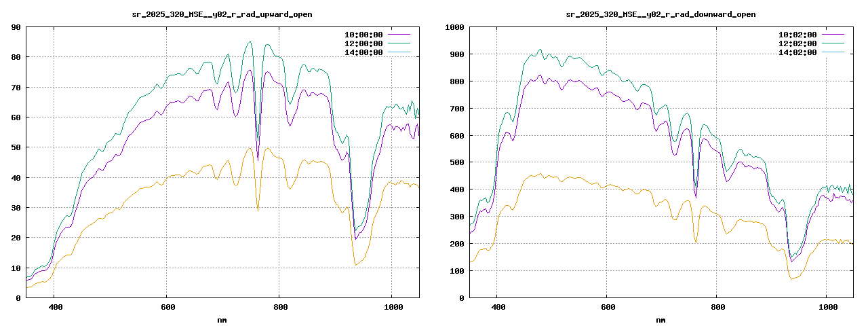
Task: Click the nm axis label under upward chart
Action: click(x=222, y=319)
